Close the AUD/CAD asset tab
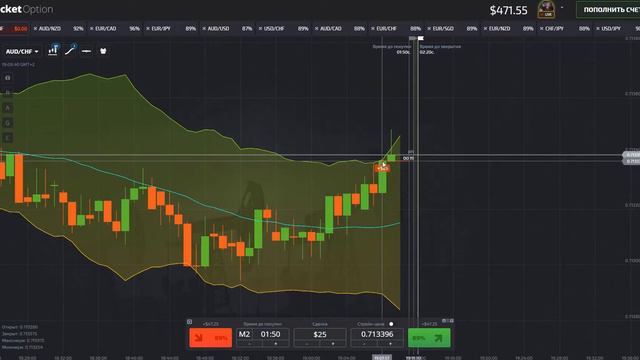640x360 pixels. pos(317,29)
